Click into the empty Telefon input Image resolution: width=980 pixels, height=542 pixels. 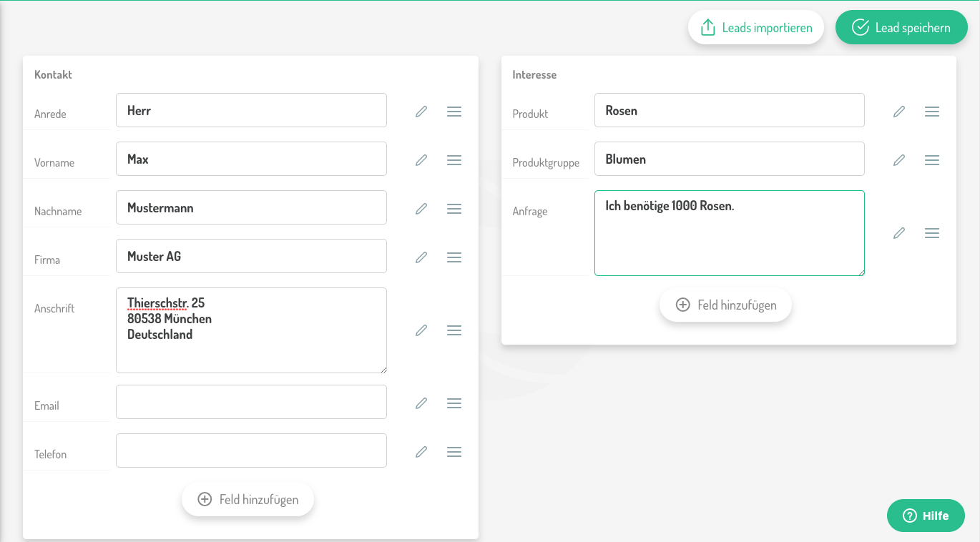tap(251, 450)
